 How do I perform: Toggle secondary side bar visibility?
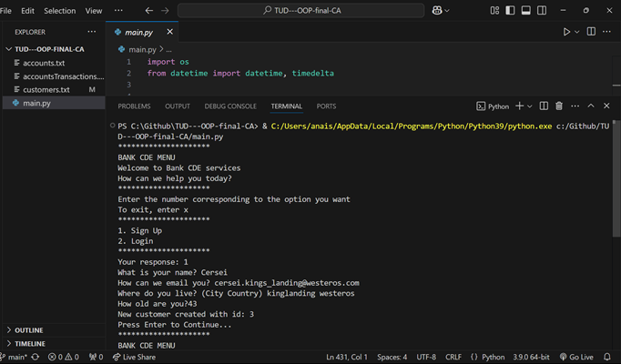(542, 11)
